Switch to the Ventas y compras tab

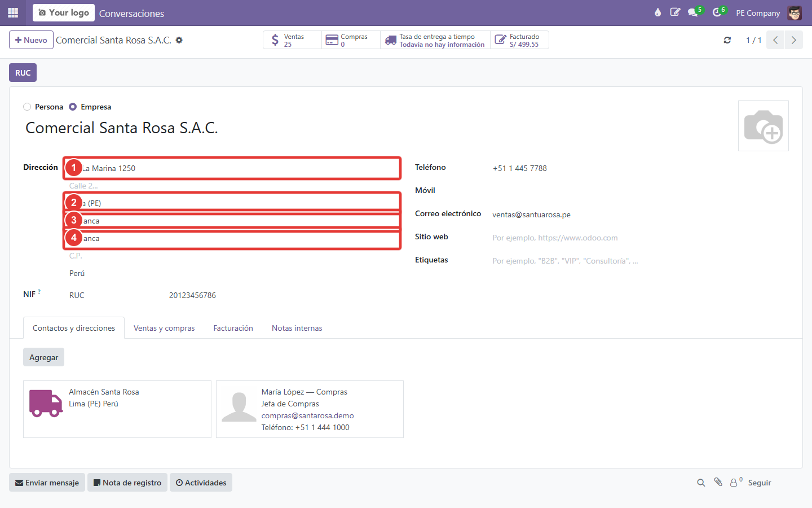pyautogui.click(x=164, y=328)
